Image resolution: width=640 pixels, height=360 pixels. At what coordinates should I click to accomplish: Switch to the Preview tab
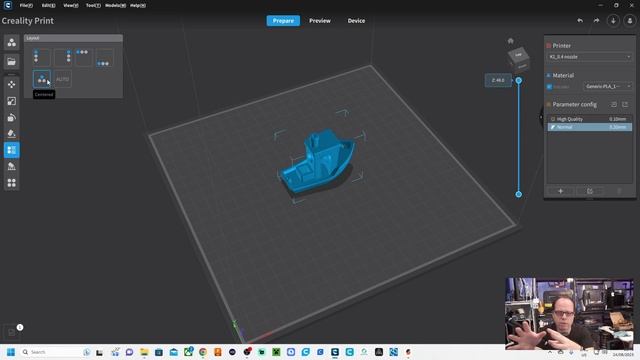320,20
